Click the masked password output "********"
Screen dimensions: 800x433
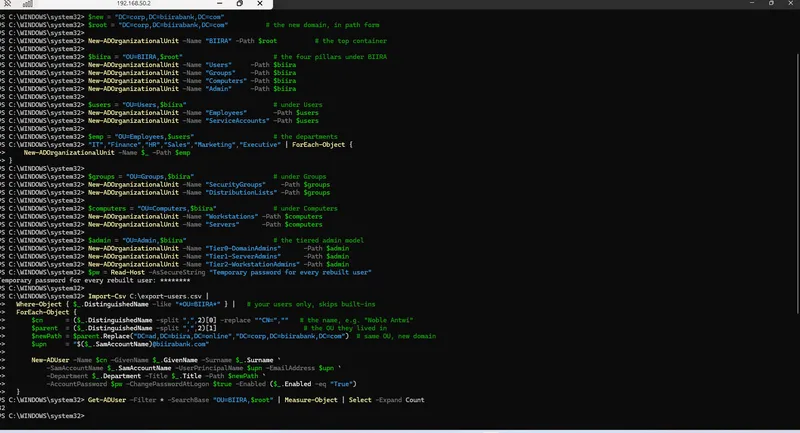(175, 281)
